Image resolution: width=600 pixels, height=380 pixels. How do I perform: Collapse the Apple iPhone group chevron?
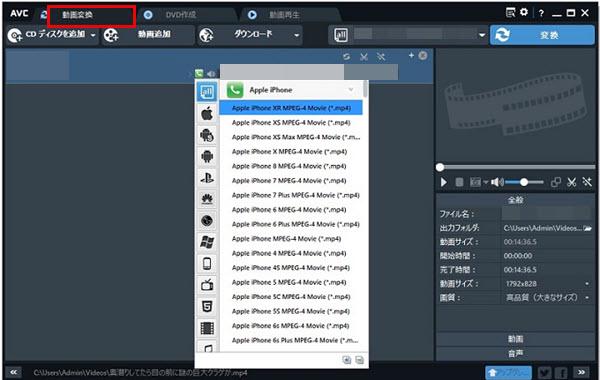(x=351, y=90)
